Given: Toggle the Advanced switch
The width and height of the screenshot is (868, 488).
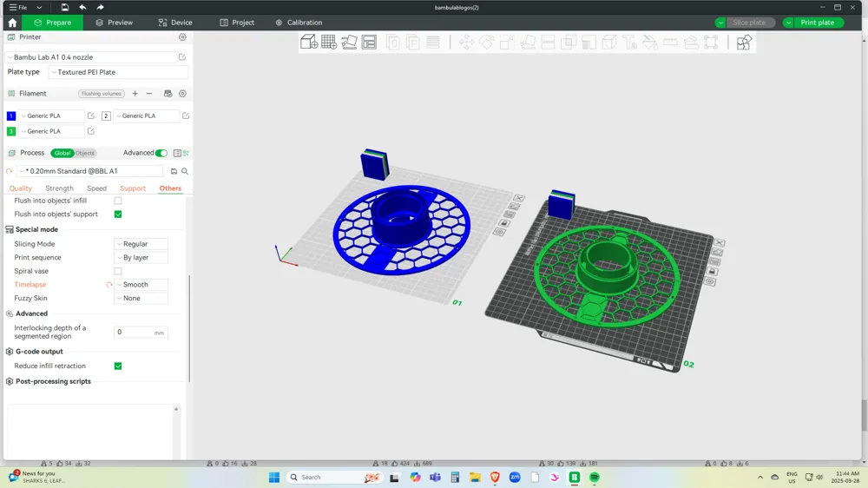Looking at the screenshot, I should coord(161,153).
